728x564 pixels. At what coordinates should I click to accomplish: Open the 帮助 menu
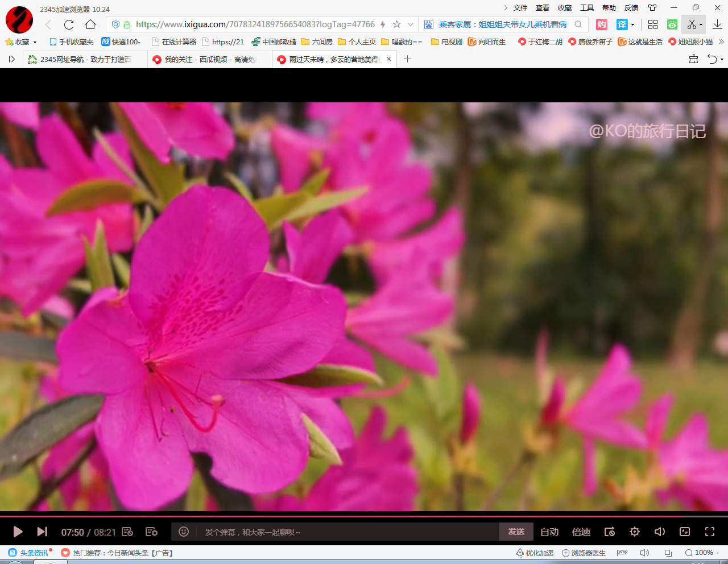609,8
